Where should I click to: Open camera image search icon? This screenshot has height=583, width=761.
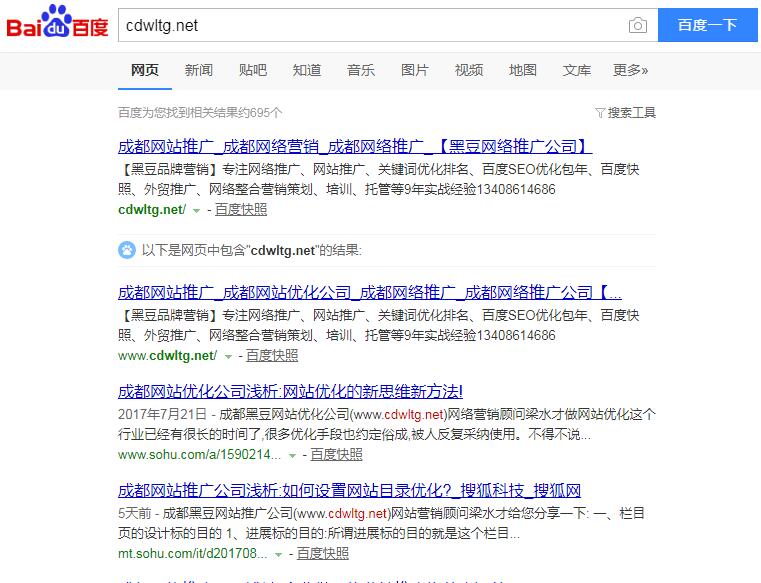click(638, 25)
